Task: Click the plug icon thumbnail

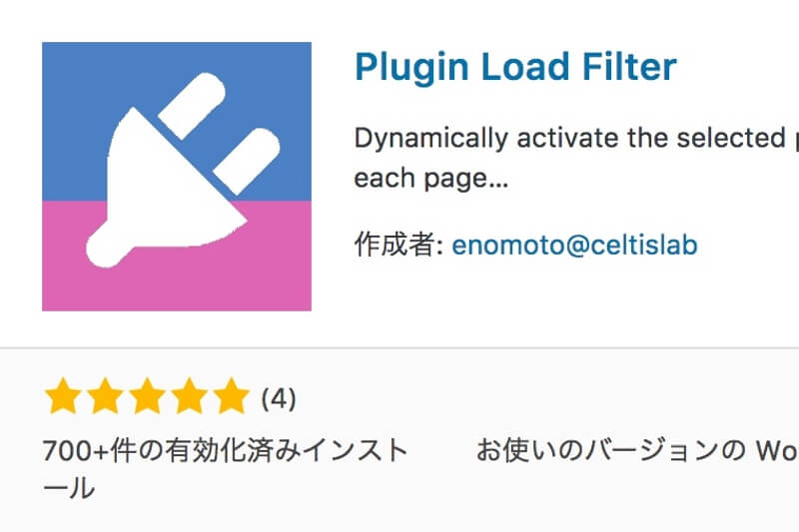Action: pyautogui.click(x=177, y=177)
